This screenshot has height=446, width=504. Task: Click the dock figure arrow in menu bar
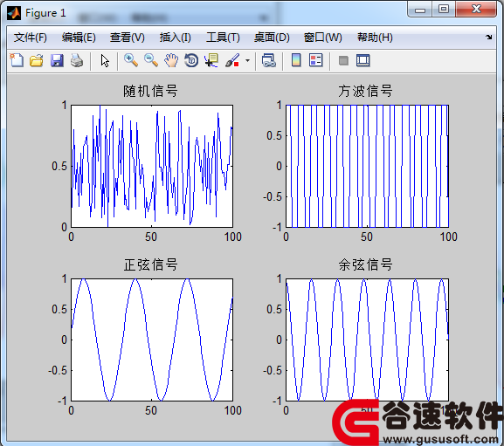[x=488, y=37]
